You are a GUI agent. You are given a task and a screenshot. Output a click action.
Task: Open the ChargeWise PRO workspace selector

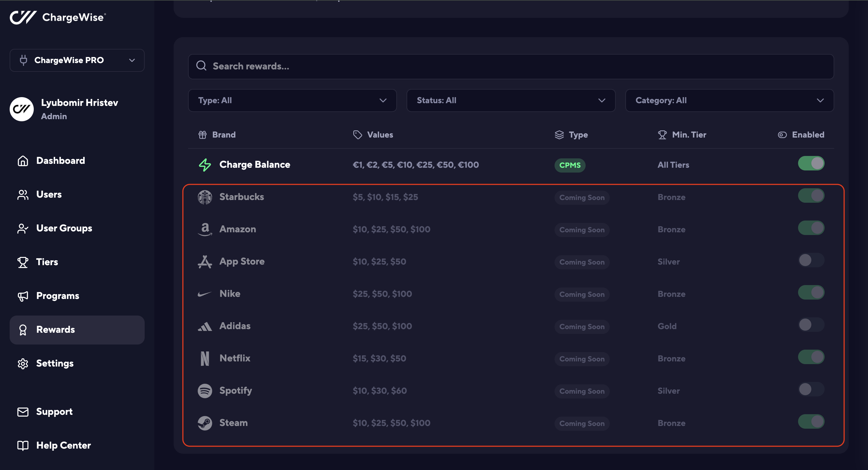77,60
